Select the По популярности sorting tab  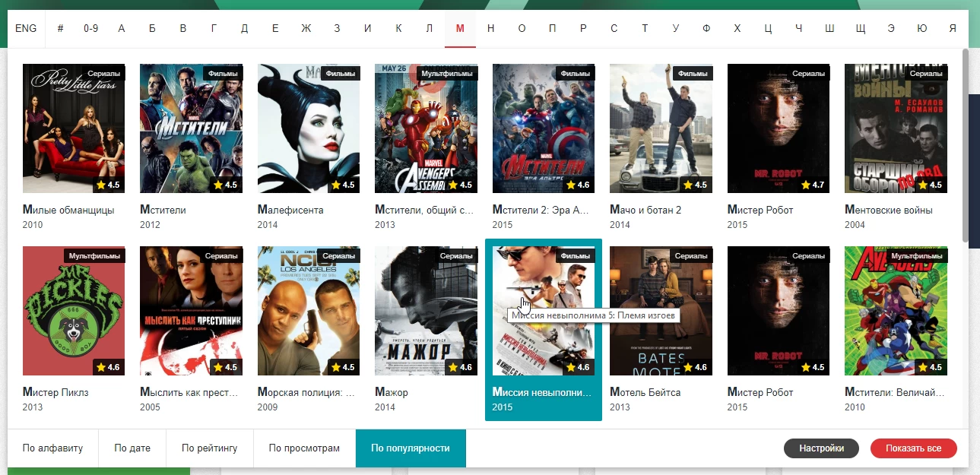pos(411,448)
